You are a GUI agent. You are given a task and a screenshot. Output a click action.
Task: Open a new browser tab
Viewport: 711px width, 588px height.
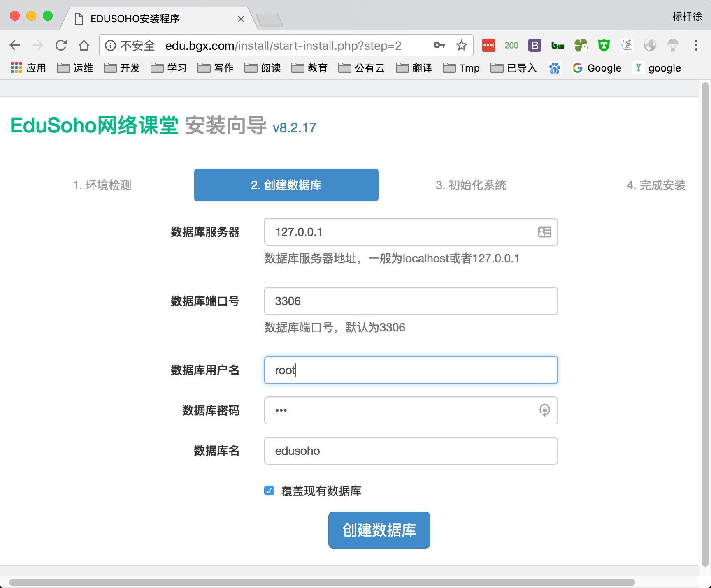(269, 20)
